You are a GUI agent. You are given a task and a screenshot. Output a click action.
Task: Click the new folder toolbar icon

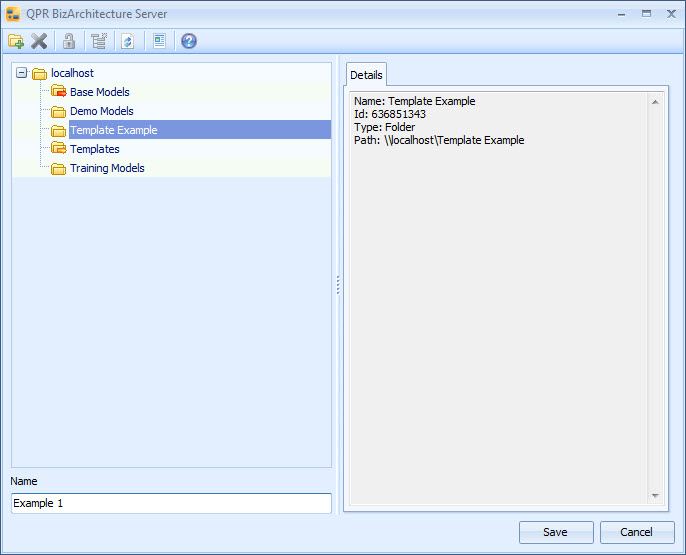[16, 41]
